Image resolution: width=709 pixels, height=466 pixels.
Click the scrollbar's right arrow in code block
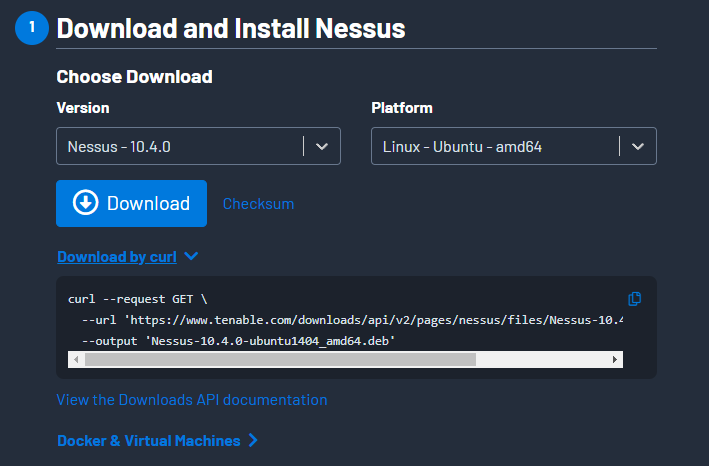[x=615, y=360]
